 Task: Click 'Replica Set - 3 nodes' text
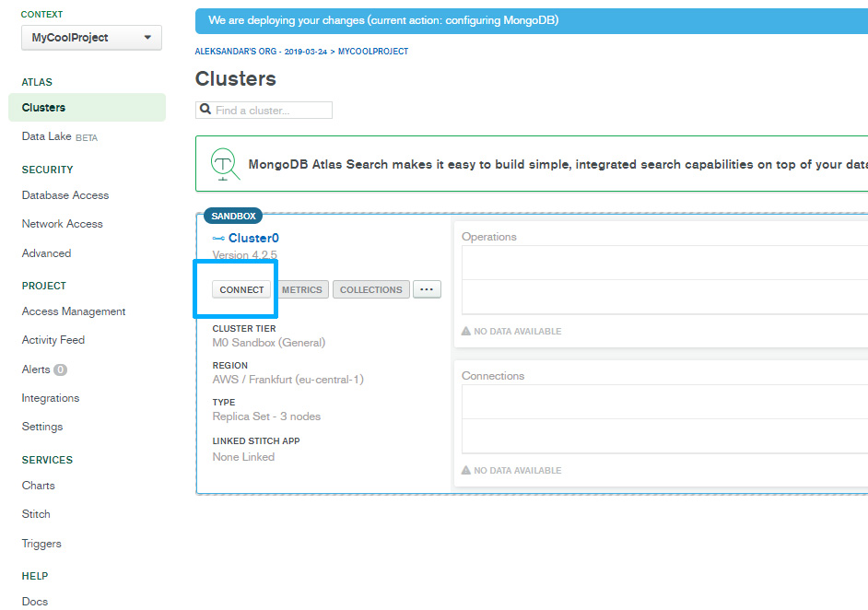tap(266, 416)
